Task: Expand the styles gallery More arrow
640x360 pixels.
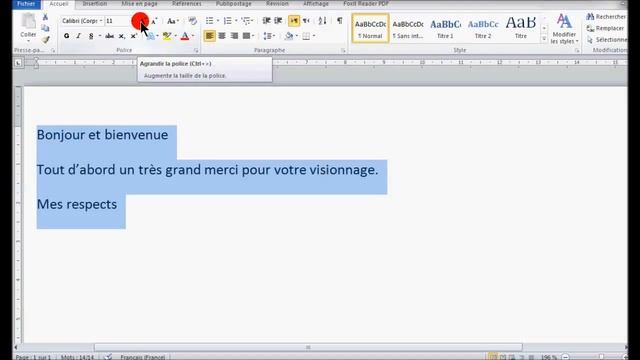Action: tap(544, 39)
